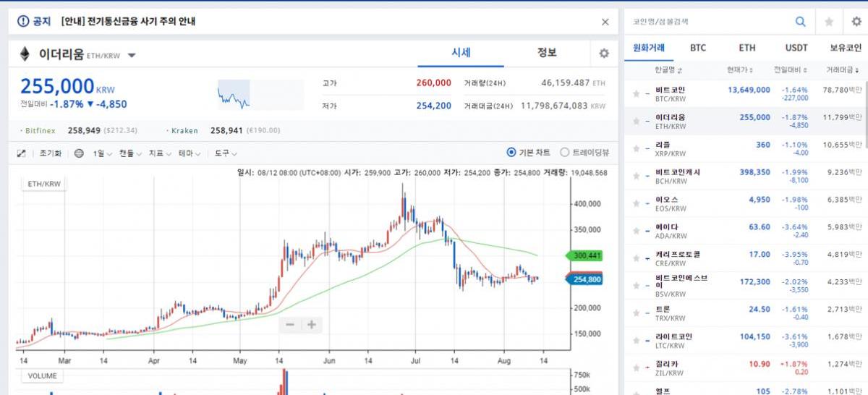
Task: Click the VOLUME pane label
Action: (43, 376)
